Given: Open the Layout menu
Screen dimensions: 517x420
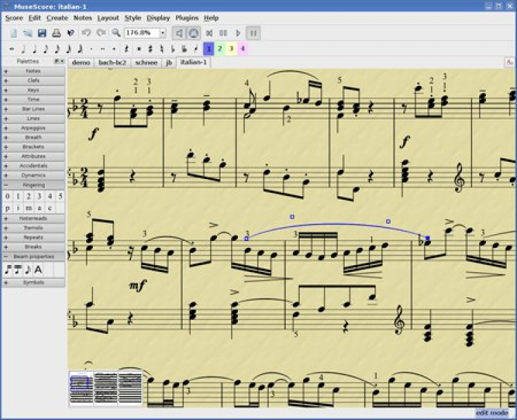Looking at the screenshot, I should (x=108, y=18).
